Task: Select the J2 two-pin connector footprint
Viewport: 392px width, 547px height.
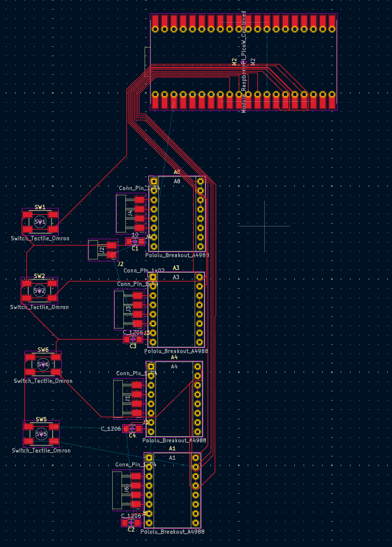Action: coord(103,250)
